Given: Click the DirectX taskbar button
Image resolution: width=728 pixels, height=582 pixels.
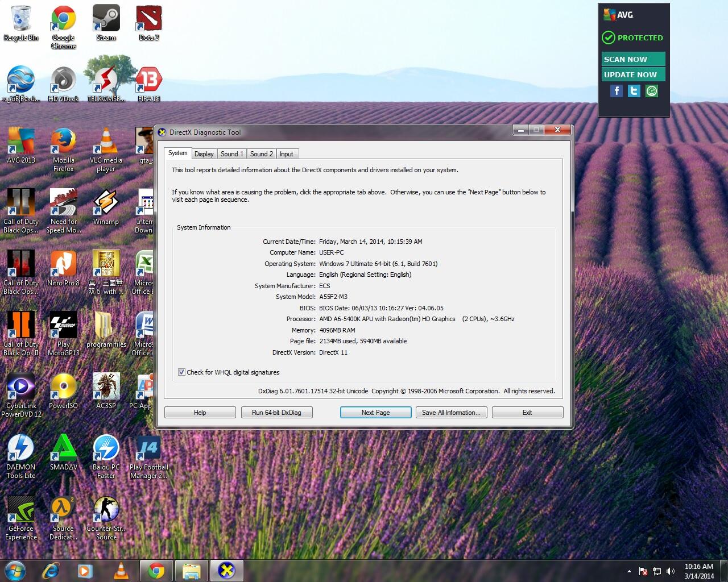Looking at the screenshot, I should pos(227,571).
